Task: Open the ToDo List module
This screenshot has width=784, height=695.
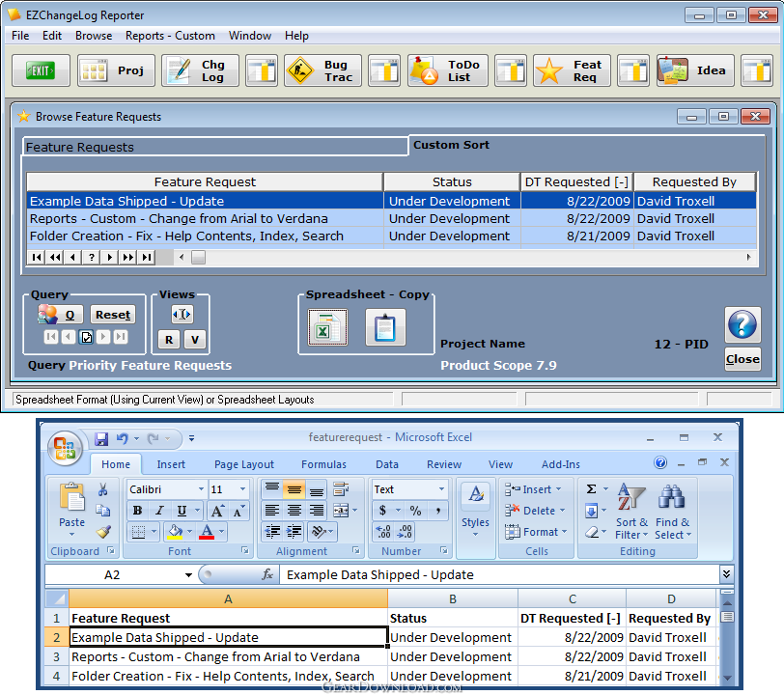Action: pos(448,70)
